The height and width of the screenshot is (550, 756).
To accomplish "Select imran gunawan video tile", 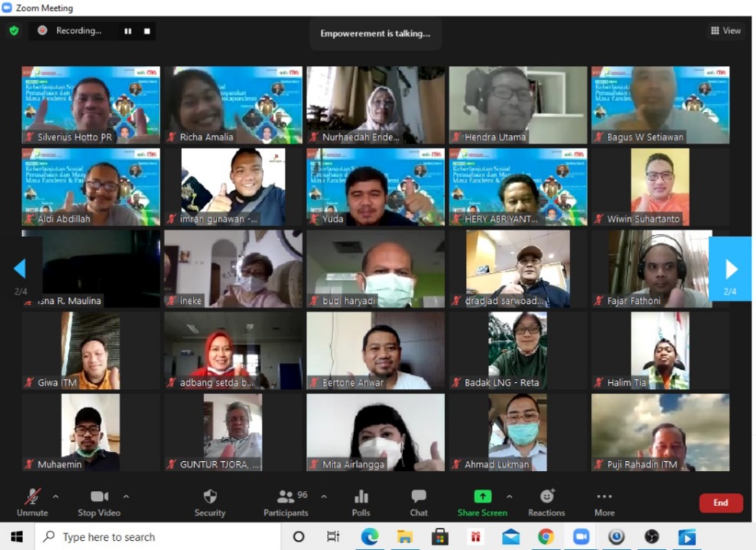I will 233,187.
